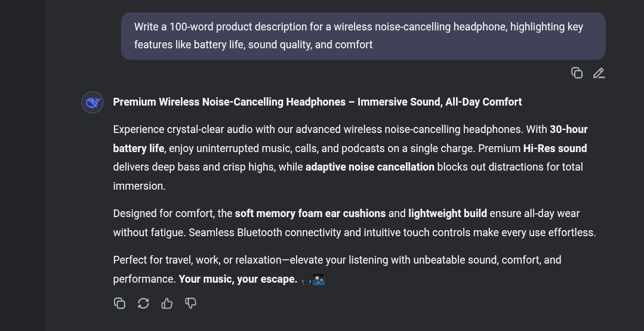Click the 'Designed for comfort' paragraph start
Screen dimensions: 644x331
click(x=173, y=214)
